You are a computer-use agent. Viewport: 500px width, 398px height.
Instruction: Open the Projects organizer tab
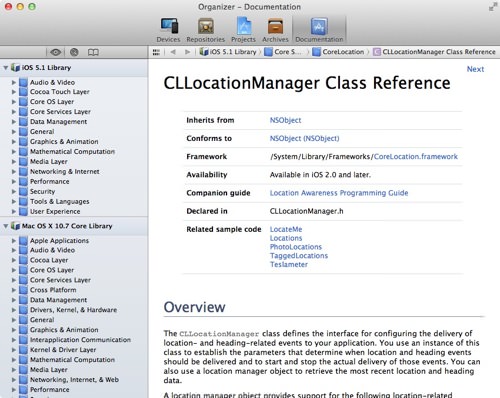pos(244,30)
